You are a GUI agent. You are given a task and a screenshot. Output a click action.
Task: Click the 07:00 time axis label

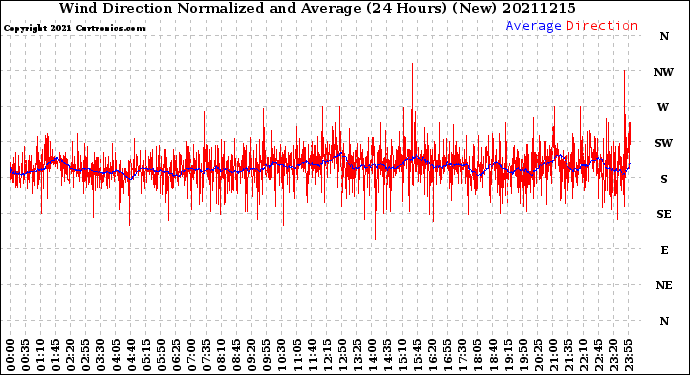tap(191, 355)
